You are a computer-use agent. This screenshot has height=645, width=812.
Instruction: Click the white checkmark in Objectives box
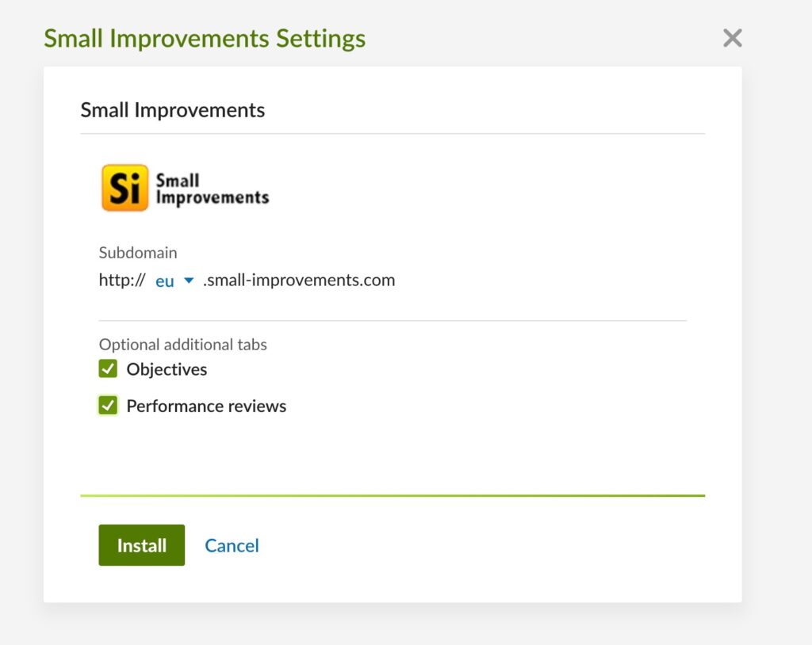pos(108,369)
